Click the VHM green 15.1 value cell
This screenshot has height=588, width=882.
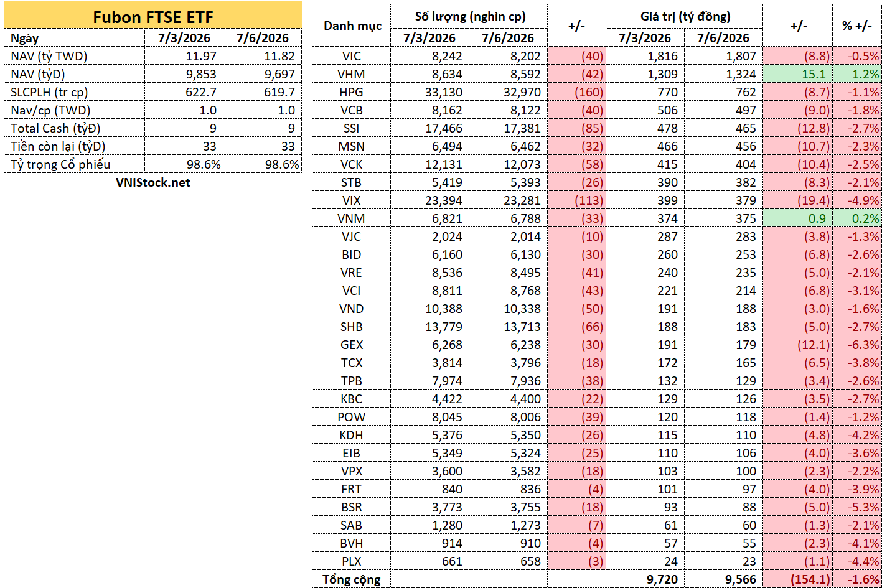click(798, 74)
